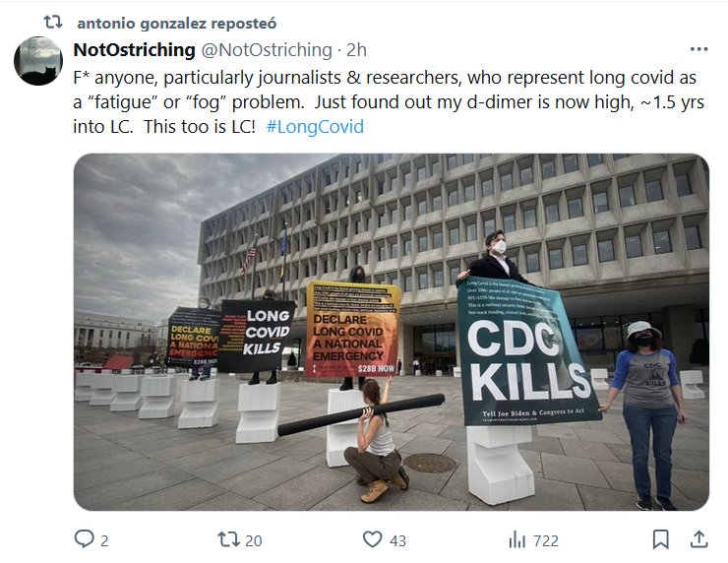
Task: Repost the tweet using the arrows icon below the photo
Action: (227, 539)
